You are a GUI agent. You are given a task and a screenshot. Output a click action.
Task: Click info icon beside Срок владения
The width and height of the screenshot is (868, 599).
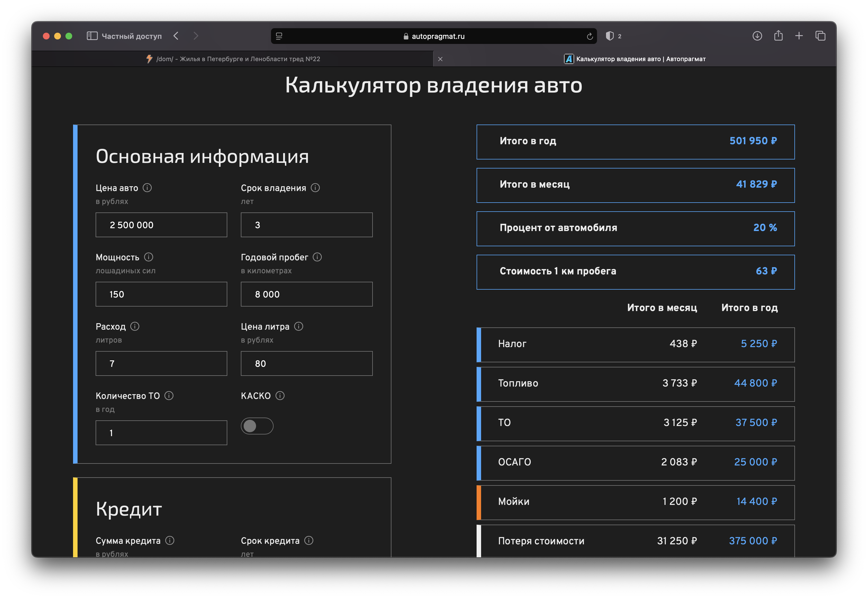tap(316, 188)
